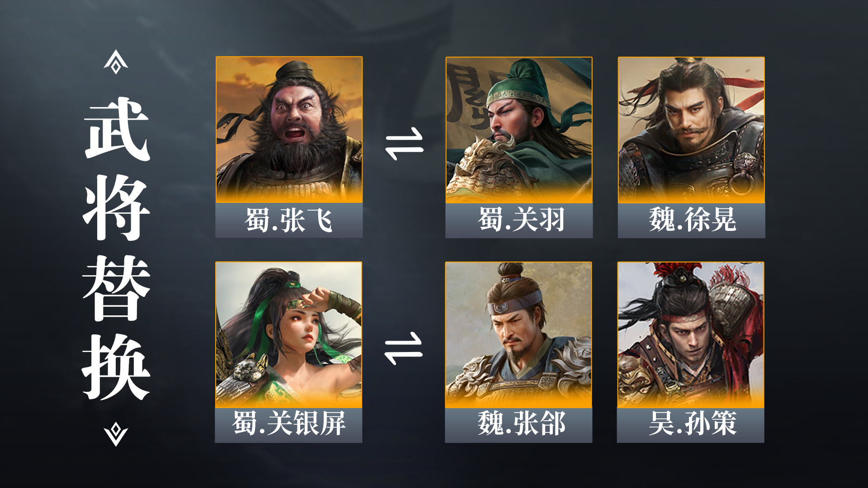
Task: Select the 魏.张郃 hero portrait
Action: coord(519,335)
